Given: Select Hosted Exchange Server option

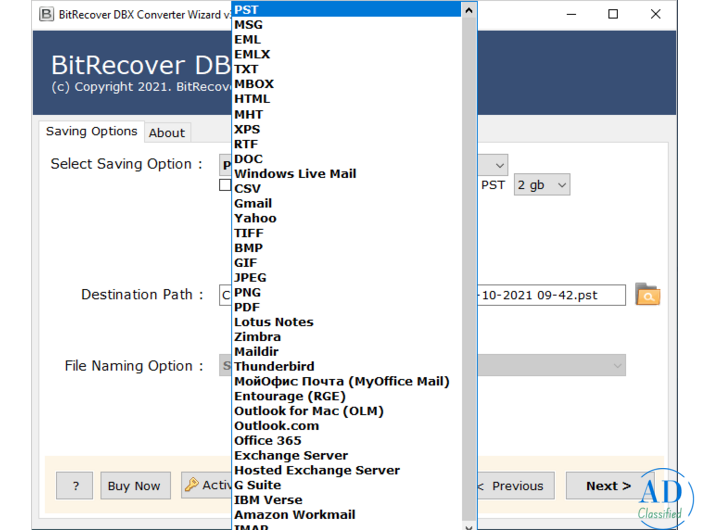Looking at the screenshot, I should 347,470.
